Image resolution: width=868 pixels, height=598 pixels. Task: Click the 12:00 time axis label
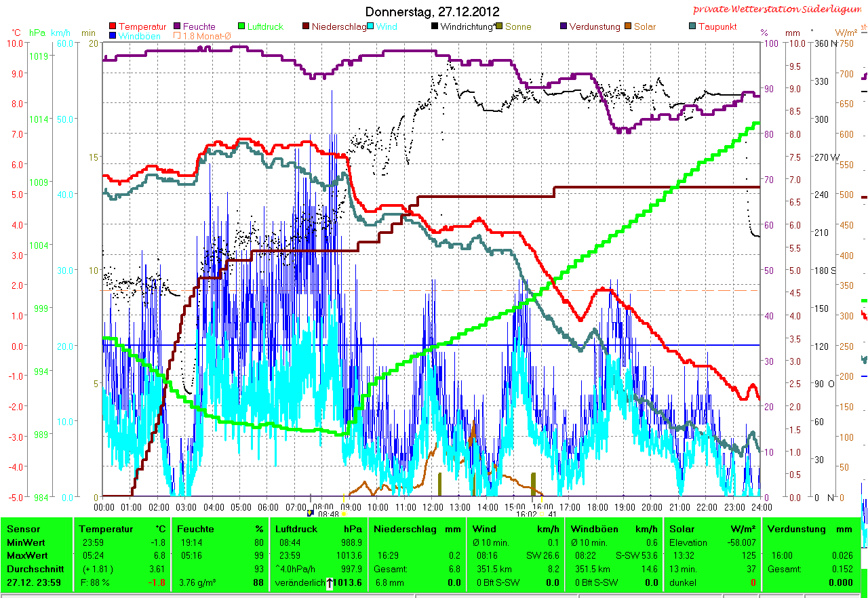[x=433, y=506]
